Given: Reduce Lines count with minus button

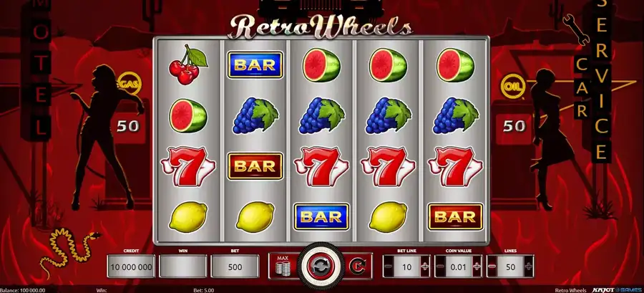Looking at the screenshot, I should [x=492, y=266].
